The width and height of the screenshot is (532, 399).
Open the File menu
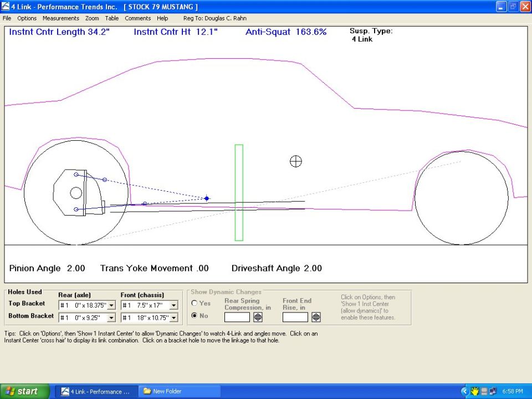coord(7,18)
